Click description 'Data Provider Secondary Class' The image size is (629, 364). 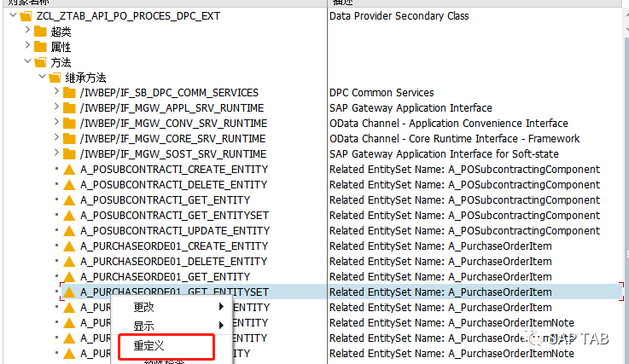pos(399,16)
